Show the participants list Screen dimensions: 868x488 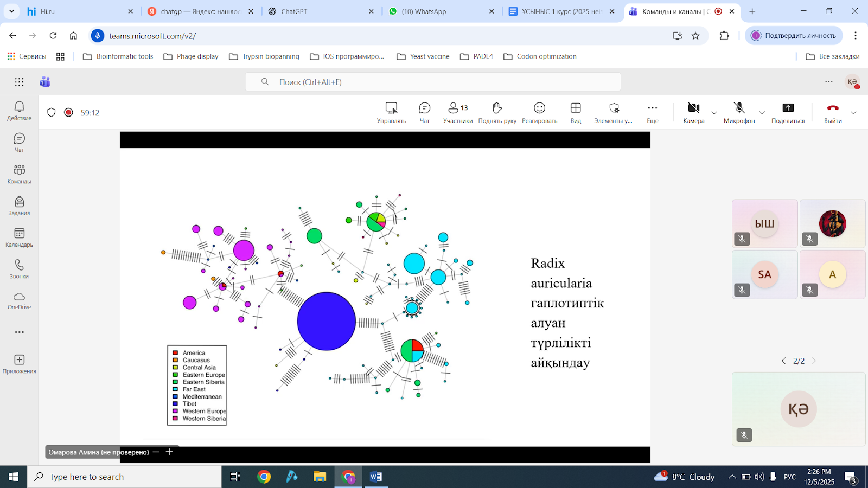457,112
